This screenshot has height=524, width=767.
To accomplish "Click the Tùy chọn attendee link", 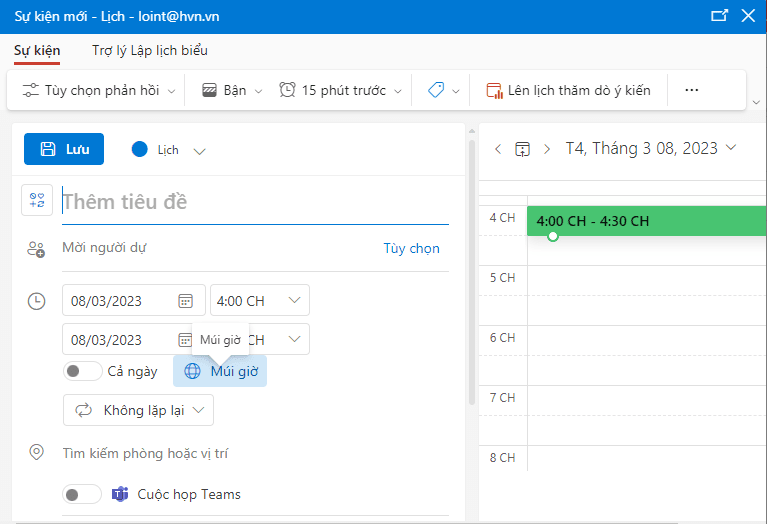I will pyautogui.click(x=411, y=249).
